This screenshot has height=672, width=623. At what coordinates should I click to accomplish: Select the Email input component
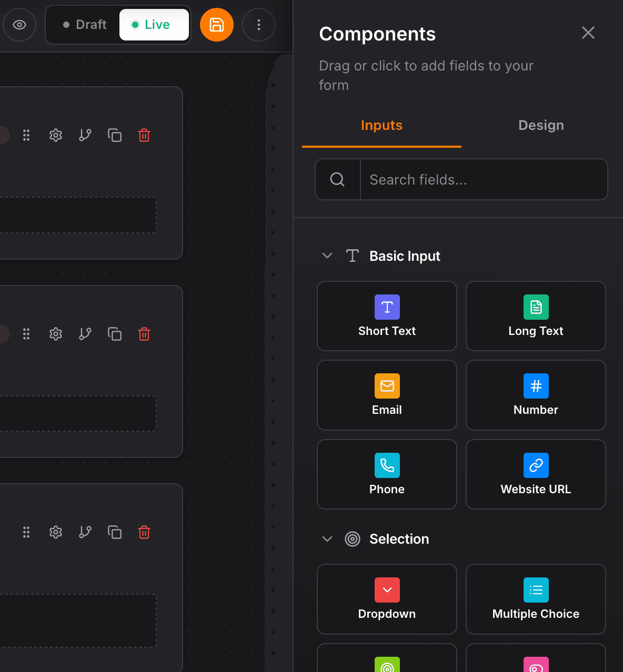(387, 395)
